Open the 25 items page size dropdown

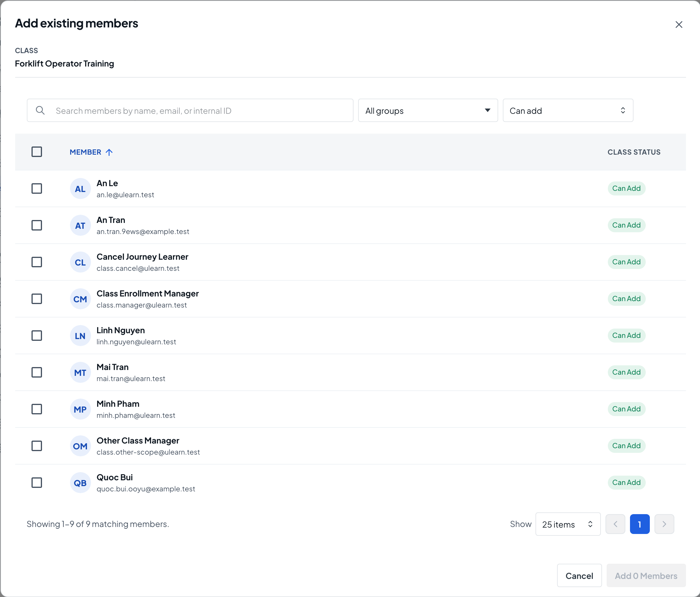point(568,524)
